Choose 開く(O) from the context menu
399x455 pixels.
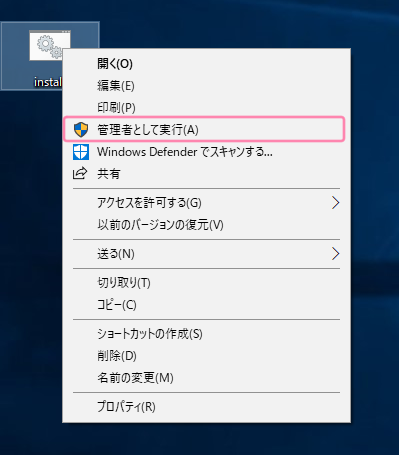[206, 64]
